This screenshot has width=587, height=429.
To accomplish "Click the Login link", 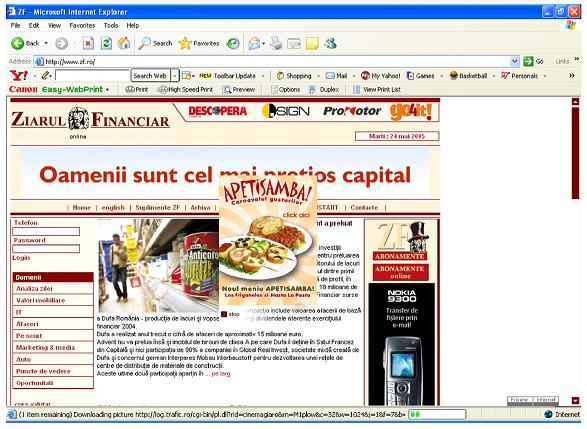I will coord(21,258).
